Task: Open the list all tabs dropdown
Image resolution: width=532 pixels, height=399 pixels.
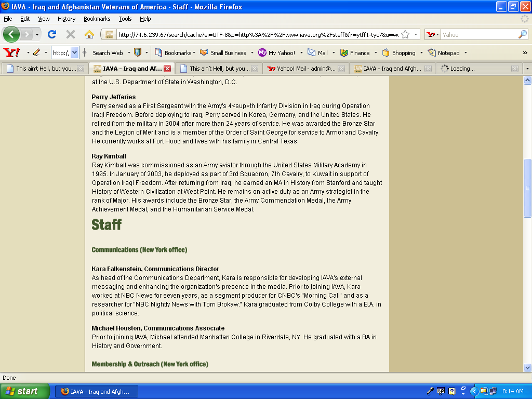Action: [527, 69]
